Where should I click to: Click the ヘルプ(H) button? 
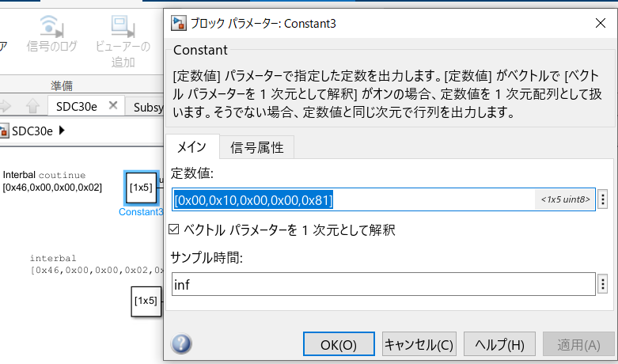pos(499,344)
